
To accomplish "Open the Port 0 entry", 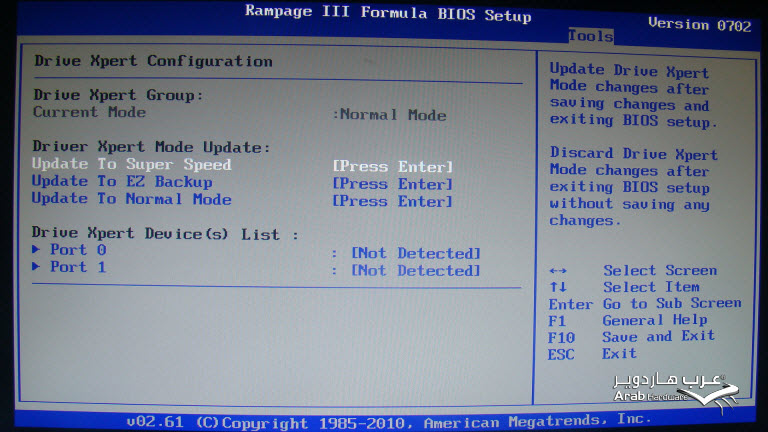I will 78,250.
